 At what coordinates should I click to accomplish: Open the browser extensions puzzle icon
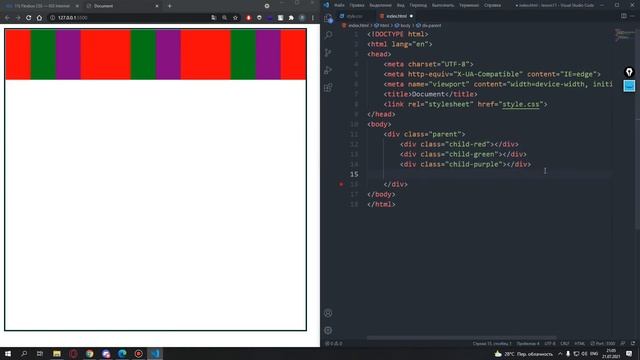click(291, 18)
